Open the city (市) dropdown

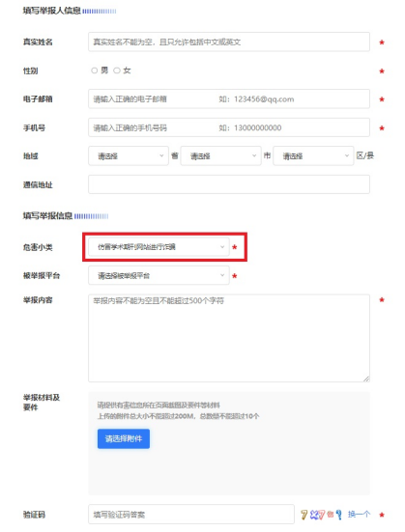click(220, 155)
